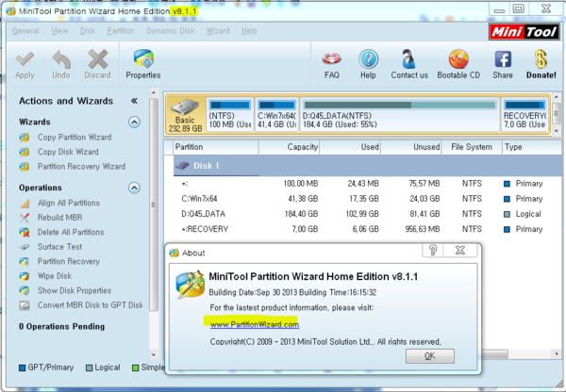566x392 pixels.
Task: Sort by Capacity column header
Action: click(x=290, y=147)
